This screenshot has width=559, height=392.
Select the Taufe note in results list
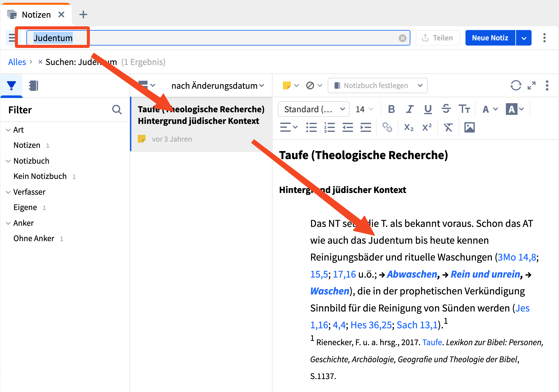coord(201,124)
